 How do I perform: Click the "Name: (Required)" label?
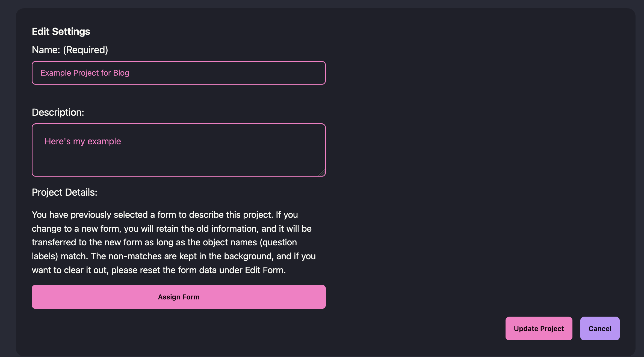pyautogui.click(x=70, y=50)
